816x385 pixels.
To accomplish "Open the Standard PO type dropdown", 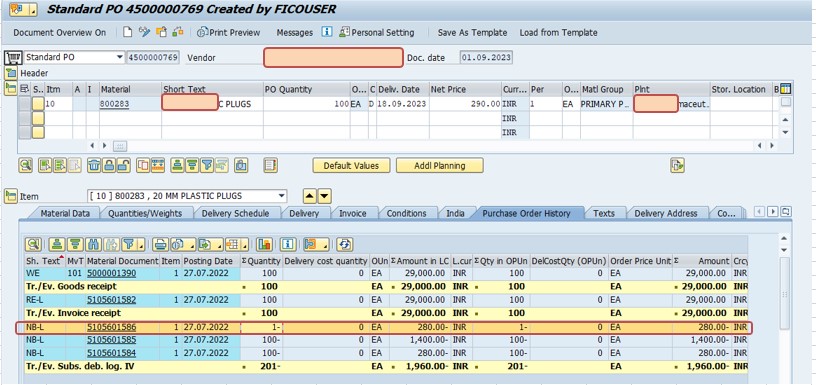I will (x=120, y=57).
